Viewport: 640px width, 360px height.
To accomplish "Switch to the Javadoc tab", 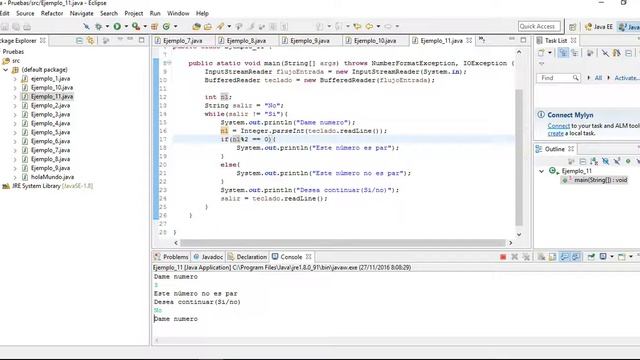I will click(x=208, y=257).
